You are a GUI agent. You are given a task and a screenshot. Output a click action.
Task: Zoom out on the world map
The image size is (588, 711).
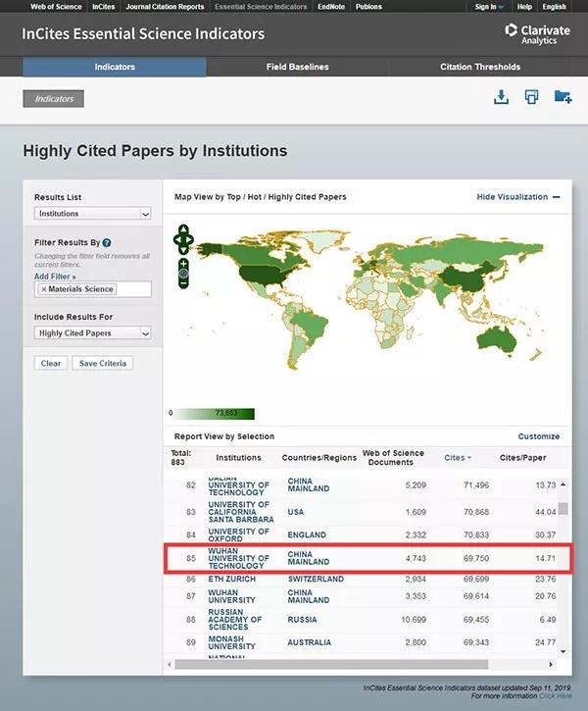[x=183, y=282]
